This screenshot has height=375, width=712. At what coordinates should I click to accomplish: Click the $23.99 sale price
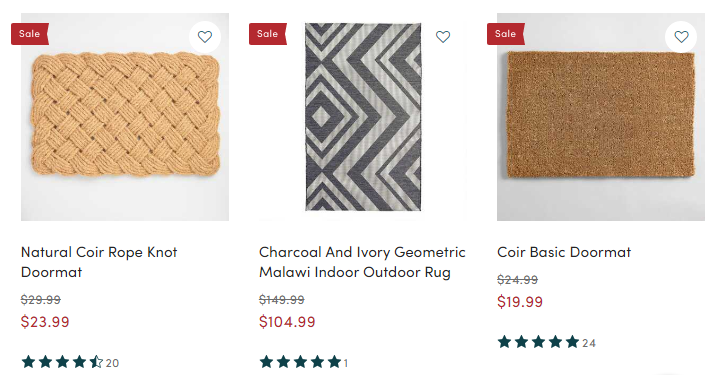tap(45, 322)
